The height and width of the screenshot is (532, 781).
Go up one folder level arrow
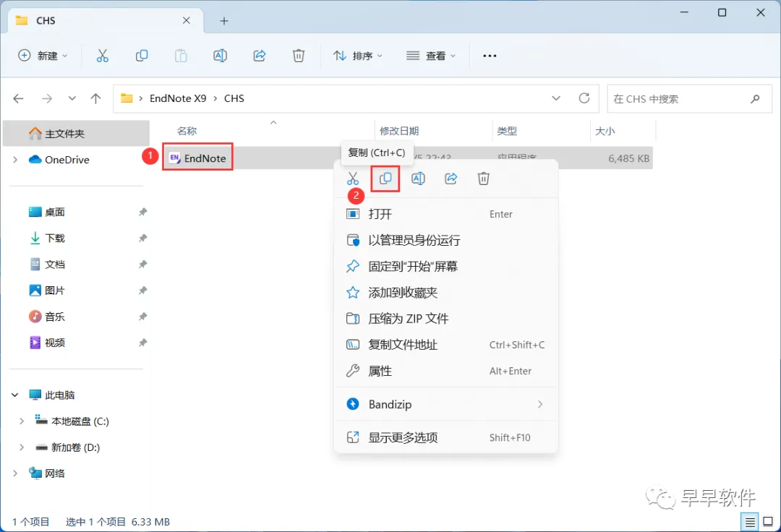click(95, 98)
